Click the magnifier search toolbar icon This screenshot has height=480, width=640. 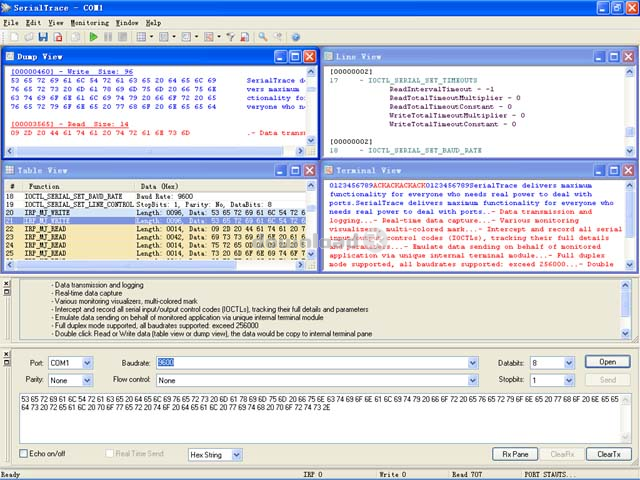click(x=263, y=37)
